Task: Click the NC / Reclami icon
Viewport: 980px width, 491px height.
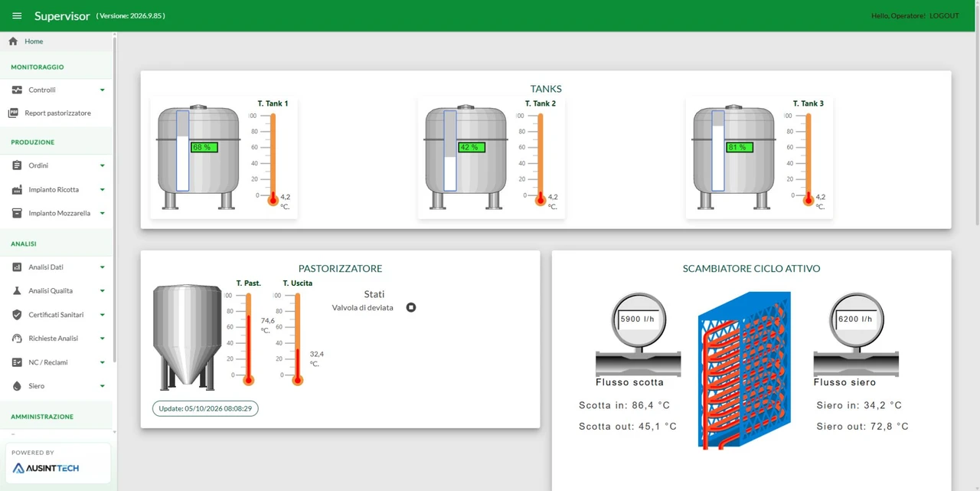Action: [17, 362]
